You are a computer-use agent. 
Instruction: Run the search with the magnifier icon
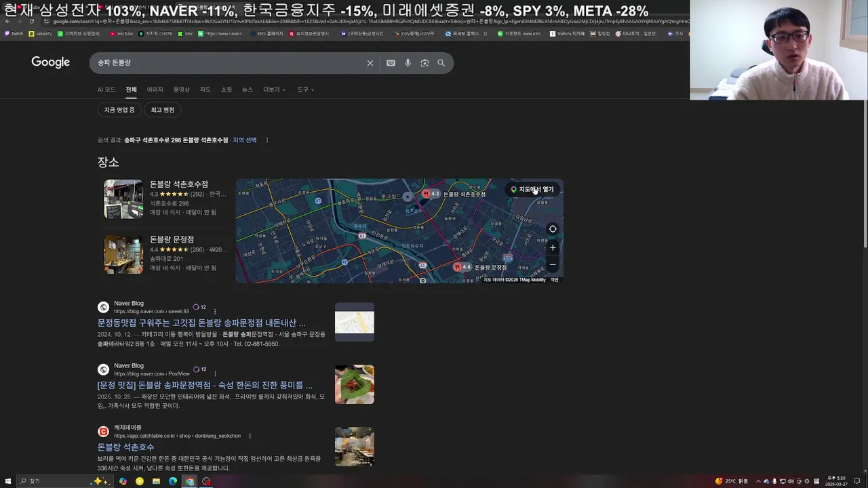click(441, 63)
